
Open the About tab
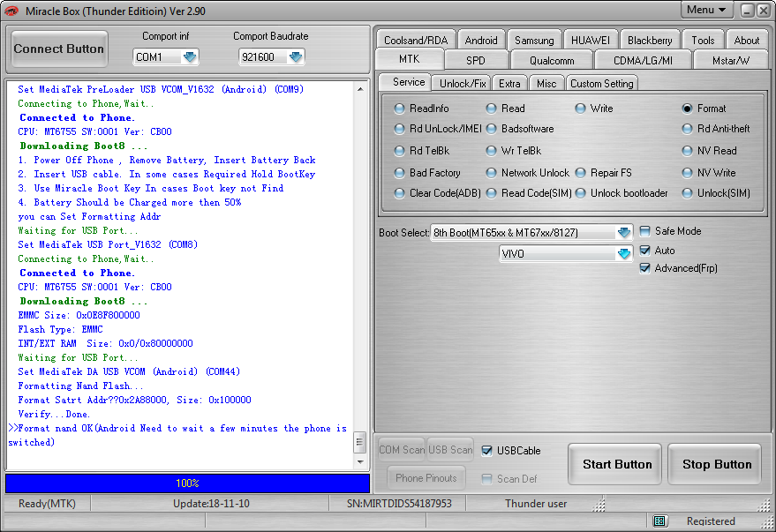[746, 40]
